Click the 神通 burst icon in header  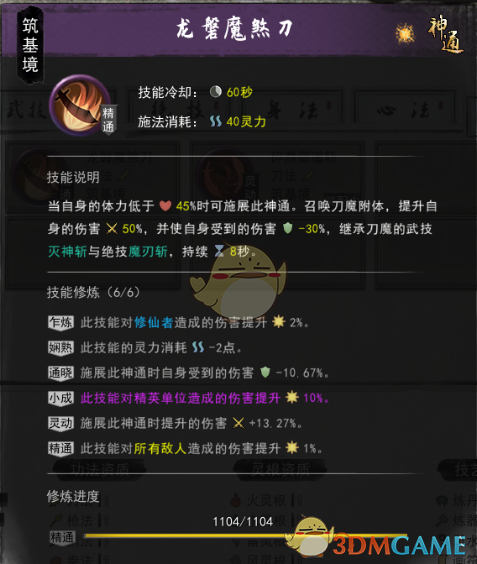click(x=405, y=34)
